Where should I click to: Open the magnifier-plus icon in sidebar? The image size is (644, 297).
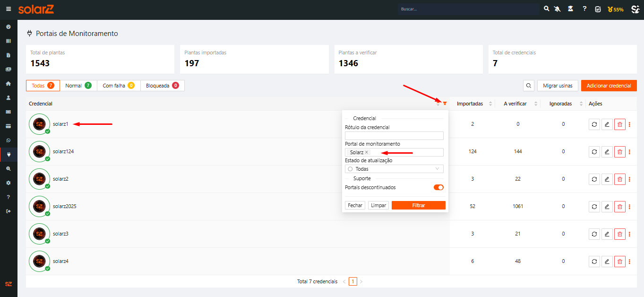point(9,169)
